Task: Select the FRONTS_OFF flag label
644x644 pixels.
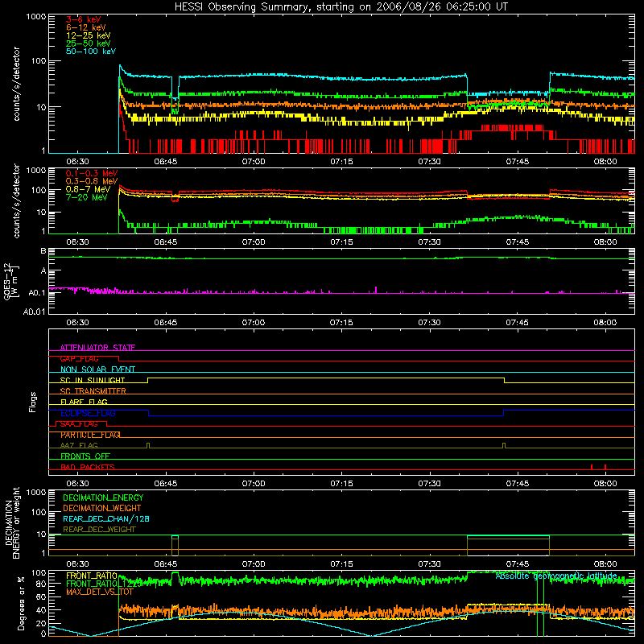Action: coord(85,456)
